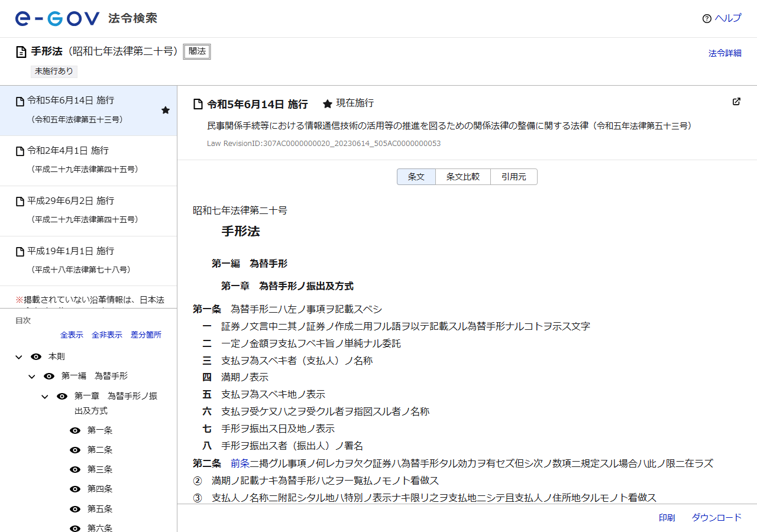Follow the 前条 link in 第二条
The width and height of the screenshot is (757, 532).
tap(240, 463)
